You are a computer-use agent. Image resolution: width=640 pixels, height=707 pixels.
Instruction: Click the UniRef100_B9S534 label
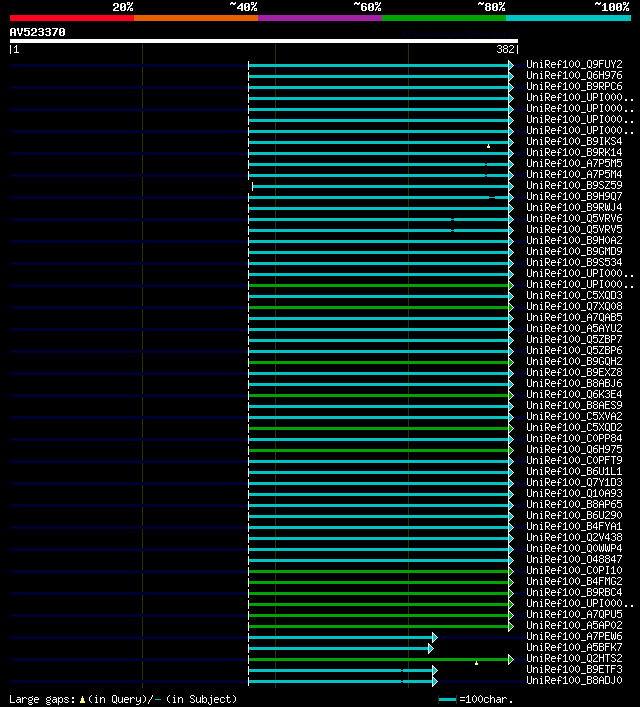[574, 262]
